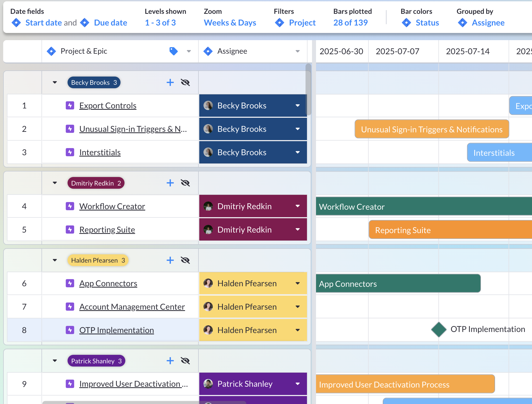Click the diamond field icon next to Start date
Screen dimensions: 532x404
pyautogui.click(x=16, y=23)
